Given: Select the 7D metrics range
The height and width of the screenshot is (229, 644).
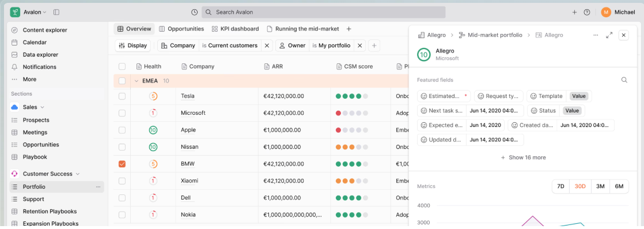Looking at the screenshot, I should click(x=560, y=186).
